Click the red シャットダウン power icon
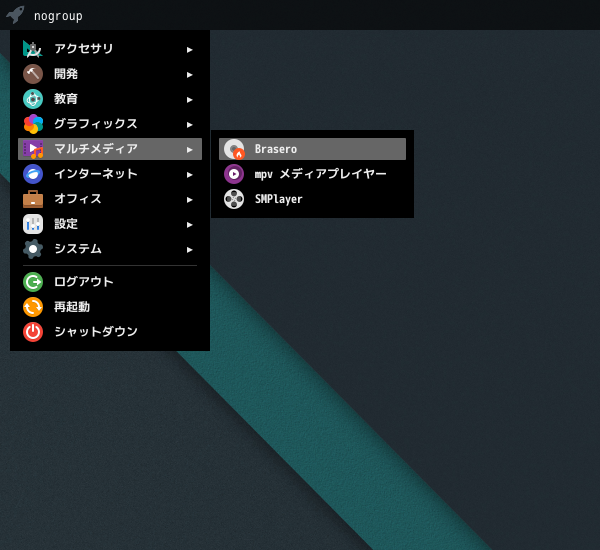 (33, 332)
